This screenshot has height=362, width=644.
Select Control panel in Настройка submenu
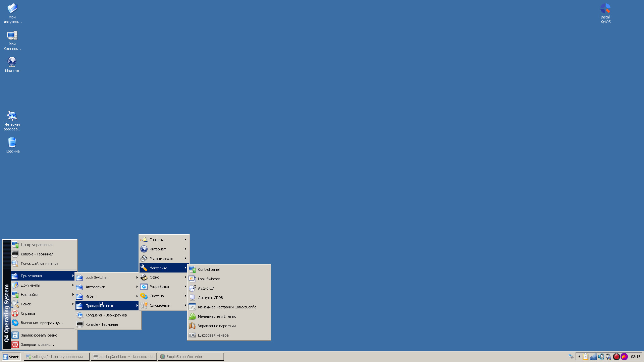click(x=209, y=269)
